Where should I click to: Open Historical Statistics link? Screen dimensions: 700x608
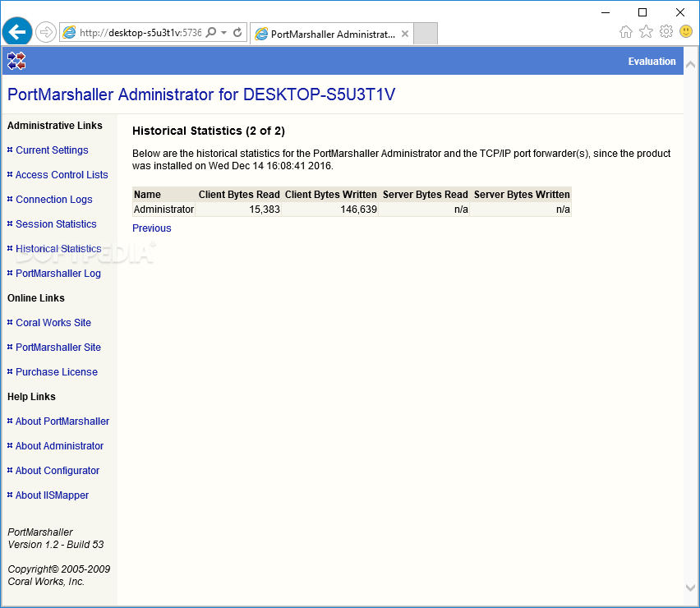click(x=58, y=249)
